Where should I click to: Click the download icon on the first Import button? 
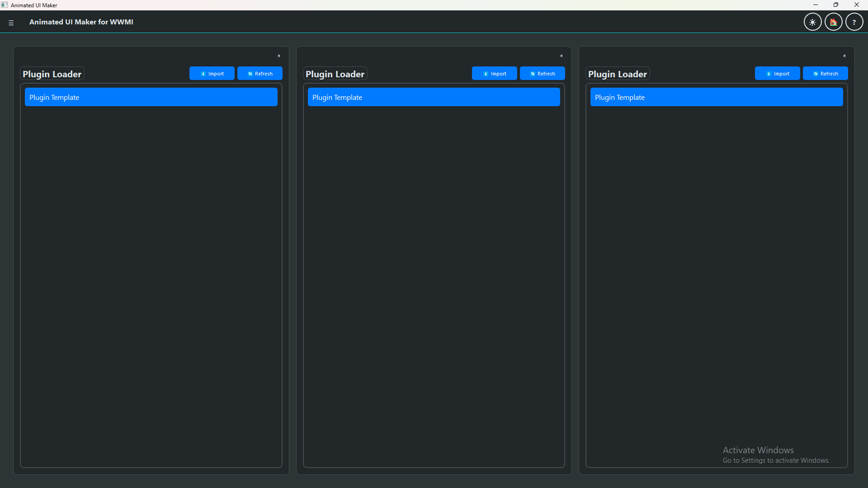click(x=204, y=73)
